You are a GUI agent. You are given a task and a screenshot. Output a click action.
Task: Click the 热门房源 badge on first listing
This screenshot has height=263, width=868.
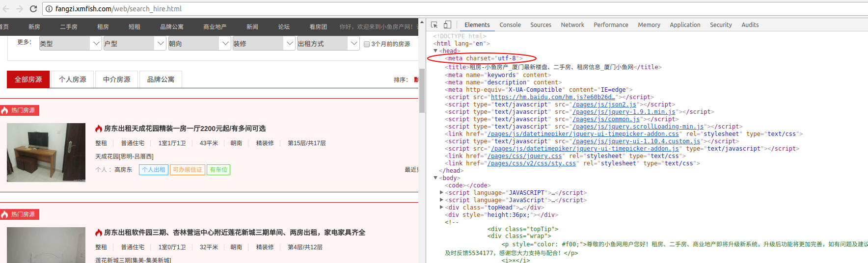pyautogui.click(x=20, y=110)
